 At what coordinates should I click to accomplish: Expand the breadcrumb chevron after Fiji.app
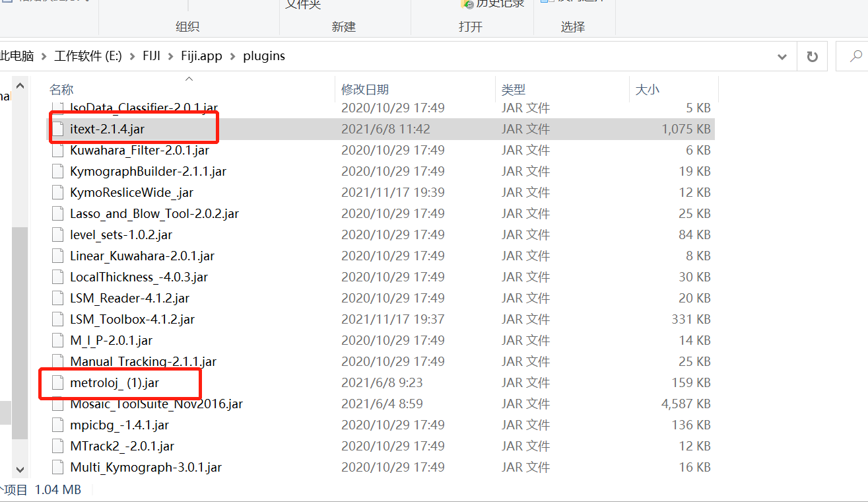click(x=232, y=55)
